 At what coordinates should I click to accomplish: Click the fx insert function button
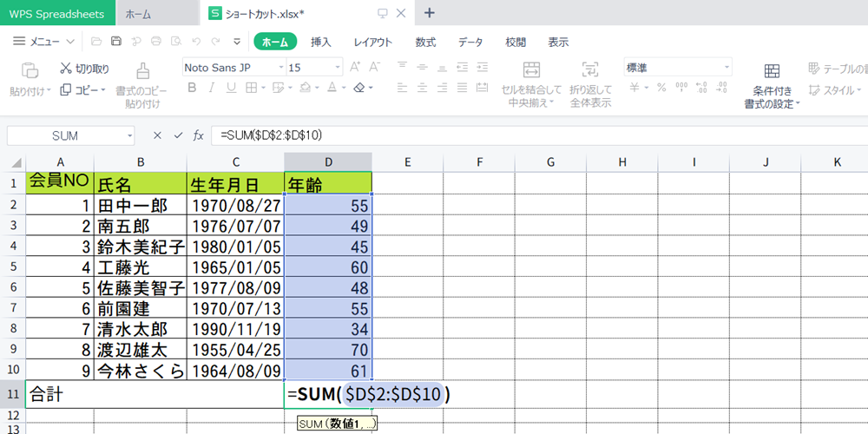[x=198, y=135]
